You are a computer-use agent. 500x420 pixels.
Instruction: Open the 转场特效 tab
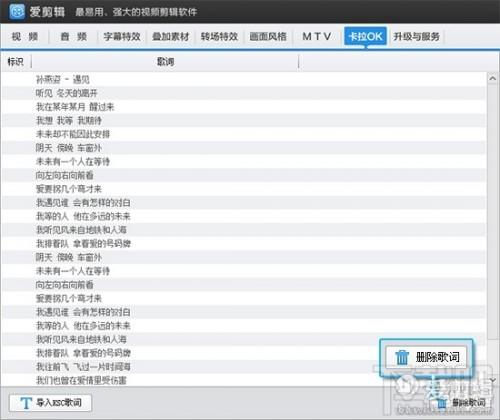coord(219,36)
